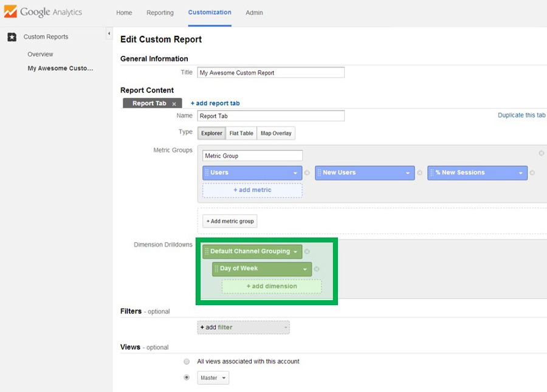Close the Report Tab with x
Screen dimensions: 547x392
(174, 104)
